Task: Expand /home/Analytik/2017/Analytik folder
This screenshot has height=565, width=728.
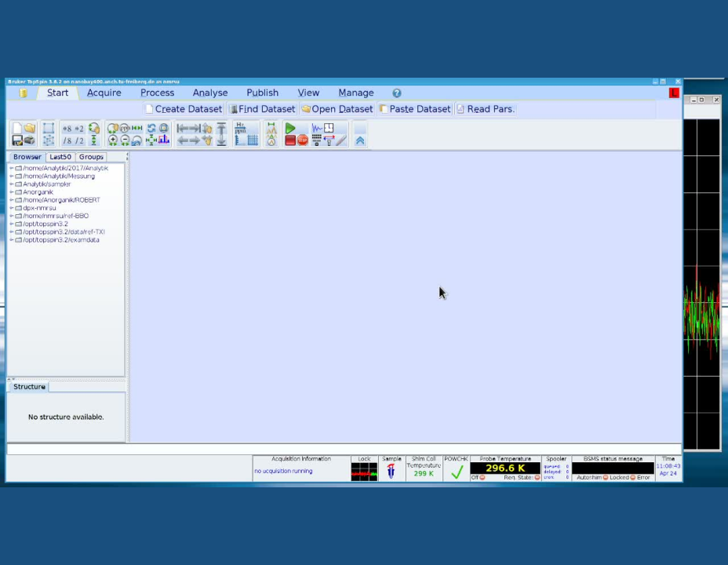Action: (12, 168)
